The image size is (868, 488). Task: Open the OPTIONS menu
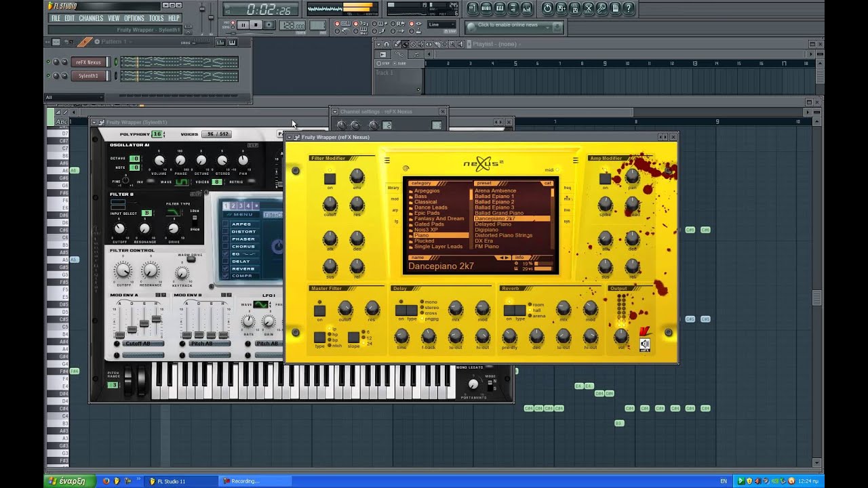tap(134, 18)
